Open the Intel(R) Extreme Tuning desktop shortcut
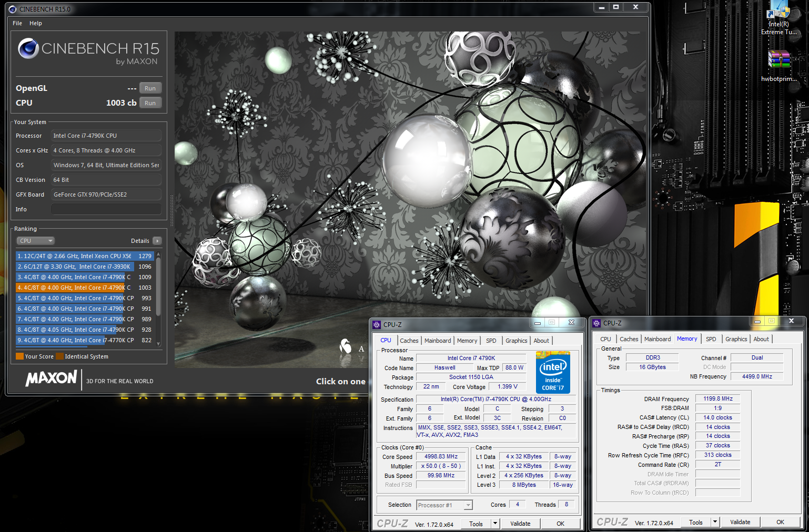Viewport: 809px width, 532px height. pyautogui.click(x=778, y=17)
